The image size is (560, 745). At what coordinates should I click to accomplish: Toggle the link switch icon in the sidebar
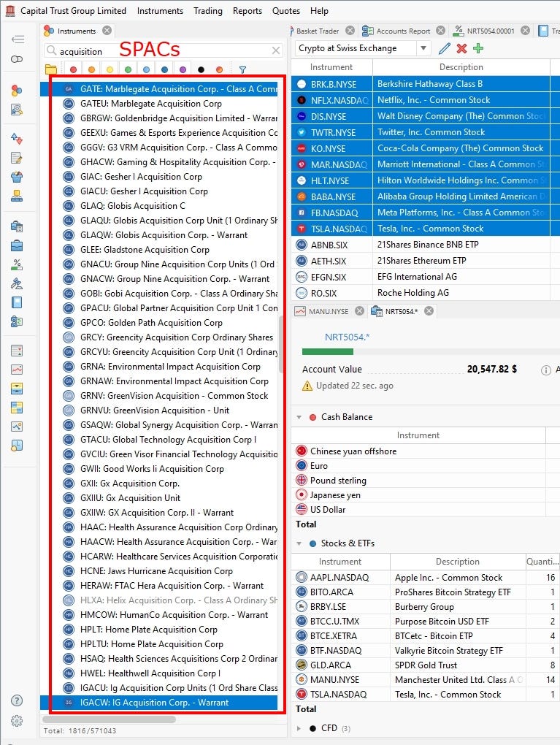point(17,59)
